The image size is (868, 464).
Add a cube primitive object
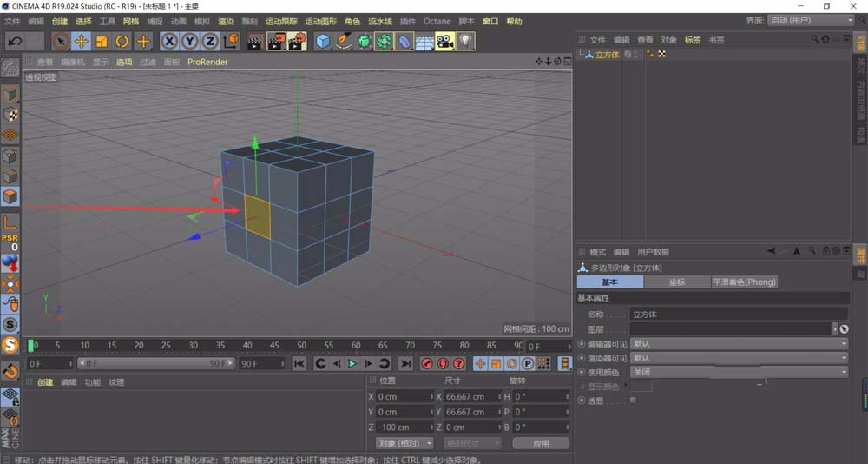click(323, 42)
